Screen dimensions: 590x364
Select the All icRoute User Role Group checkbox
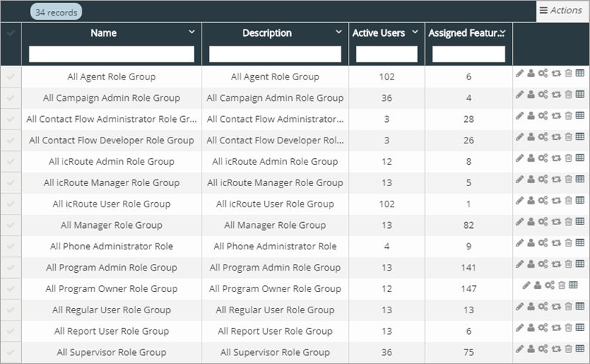[x=10, y=204]
